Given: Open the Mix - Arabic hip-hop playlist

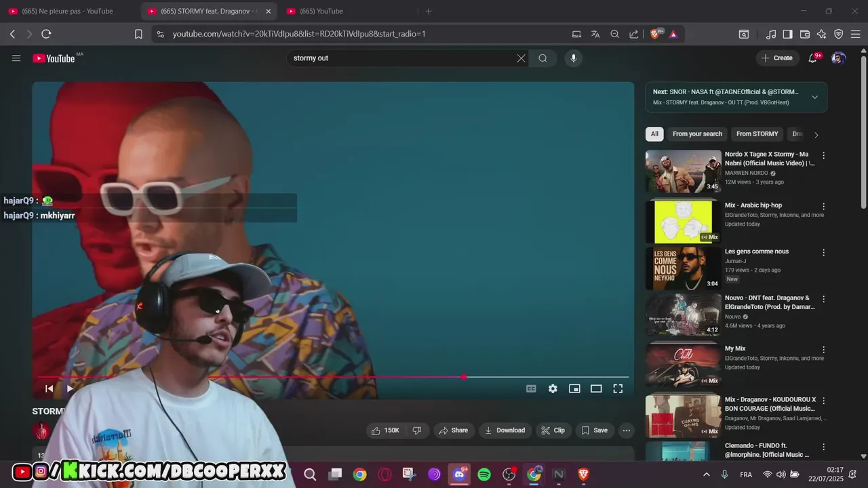Looking at the screenshot, I should point(683,220).
